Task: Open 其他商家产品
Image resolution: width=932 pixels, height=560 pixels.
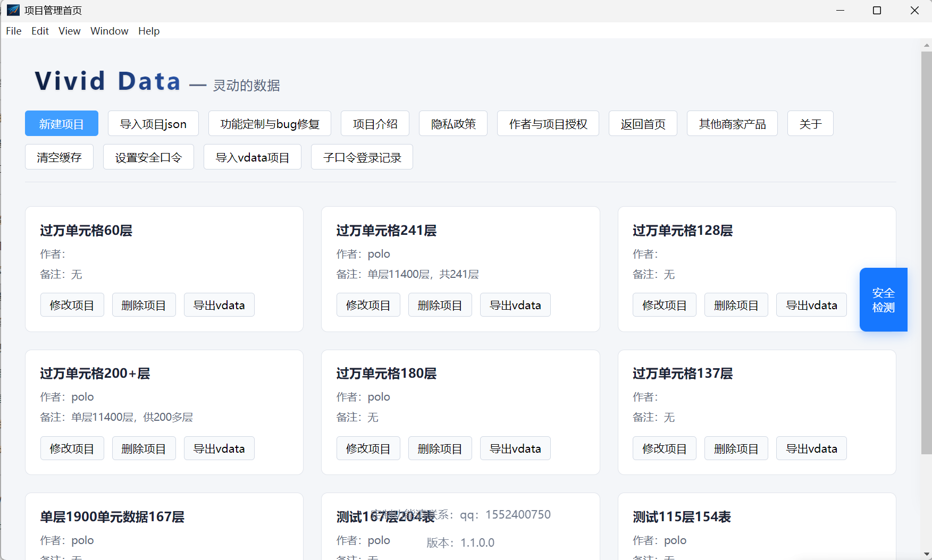Action: 732,123
